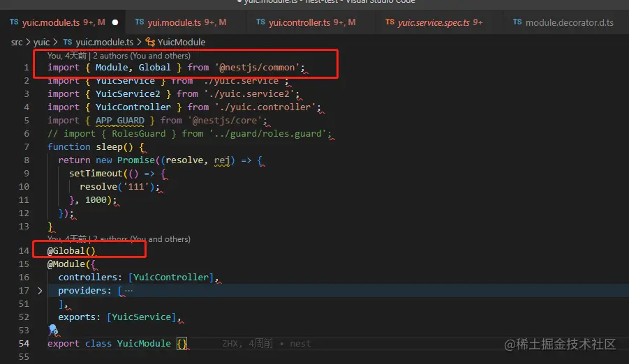Select the yuic folder breadcrumb
This screenshot has height=364, width=629.
41,42
